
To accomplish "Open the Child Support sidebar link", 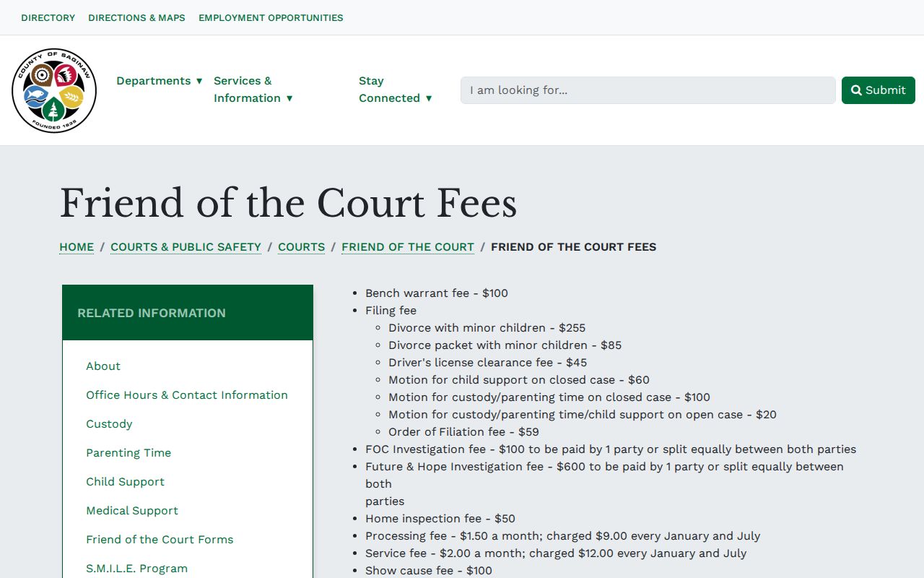I will [x=125, y=482].
